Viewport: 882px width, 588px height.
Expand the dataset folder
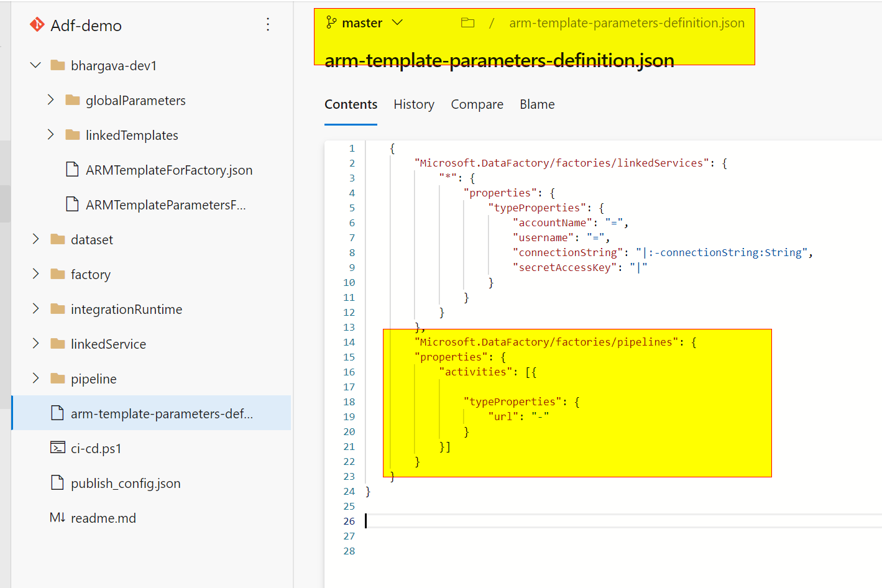point(36,239)
